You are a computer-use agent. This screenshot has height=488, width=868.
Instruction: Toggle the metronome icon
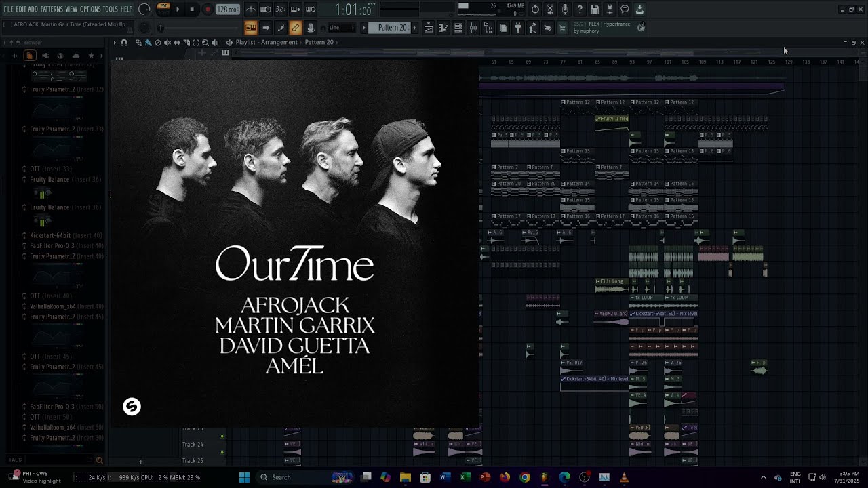251,9
